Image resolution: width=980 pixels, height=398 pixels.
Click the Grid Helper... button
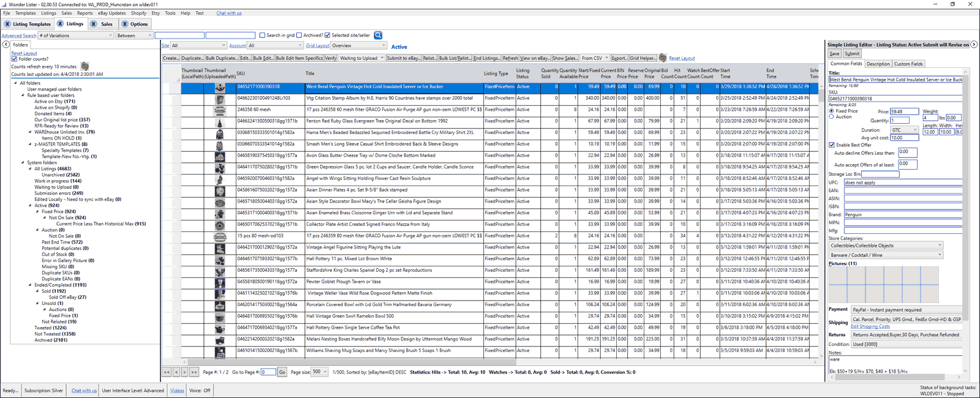tap(643, 58)
